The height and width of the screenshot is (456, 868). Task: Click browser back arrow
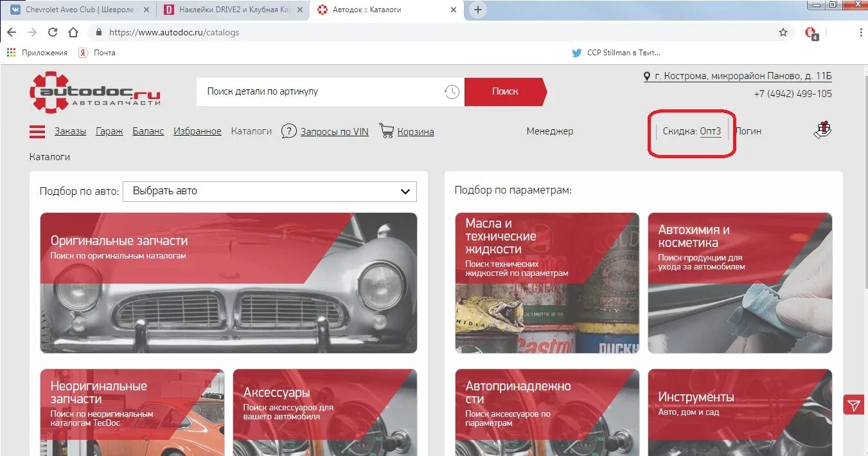pyautogui.click(x=12, y=32)
